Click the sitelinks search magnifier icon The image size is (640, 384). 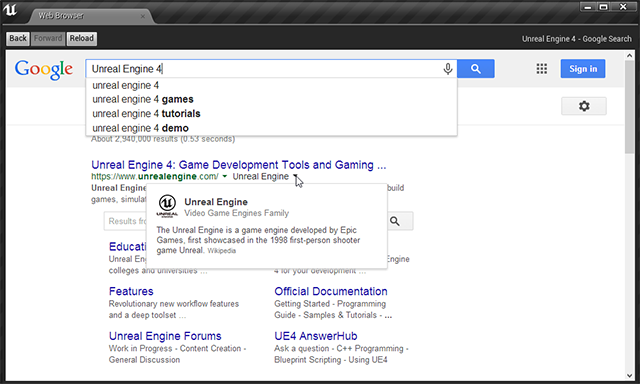(395, 221)
